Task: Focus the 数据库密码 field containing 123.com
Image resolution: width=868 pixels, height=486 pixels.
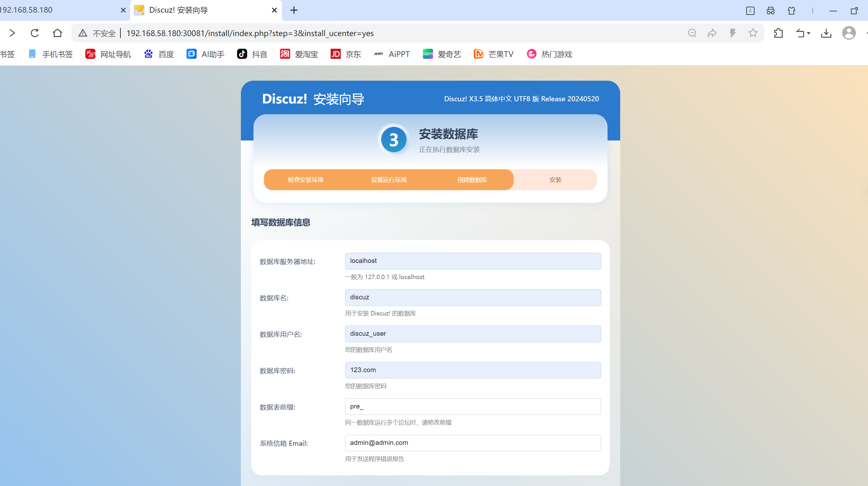Action: coord(473,370)
